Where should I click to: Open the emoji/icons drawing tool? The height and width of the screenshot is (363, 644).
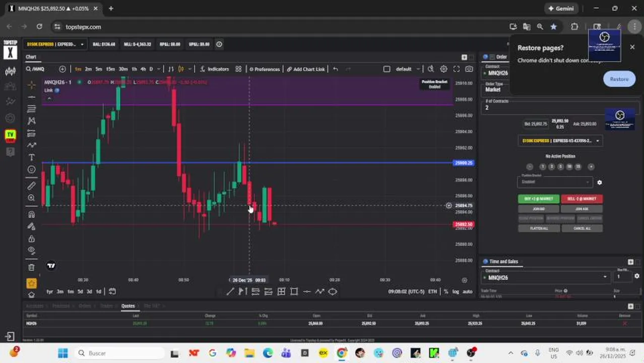(x=31, y=170)
